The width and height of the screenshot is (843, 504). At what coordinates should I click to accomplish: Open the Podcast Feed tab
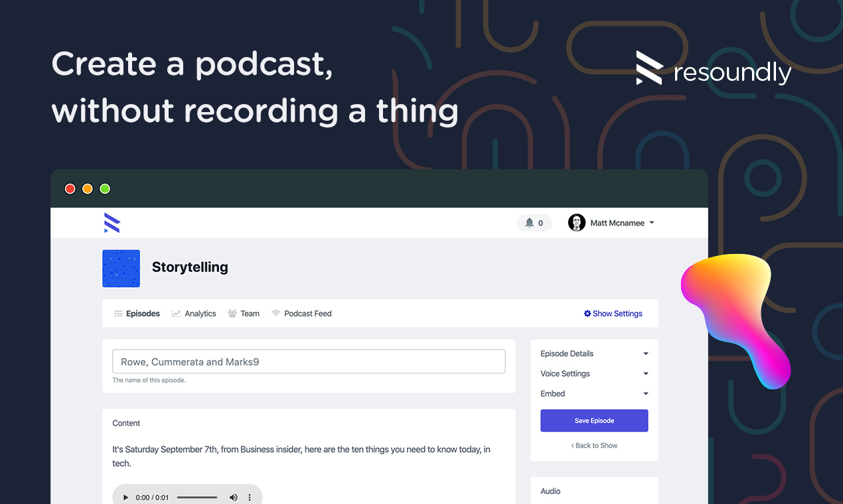(301, 314)
